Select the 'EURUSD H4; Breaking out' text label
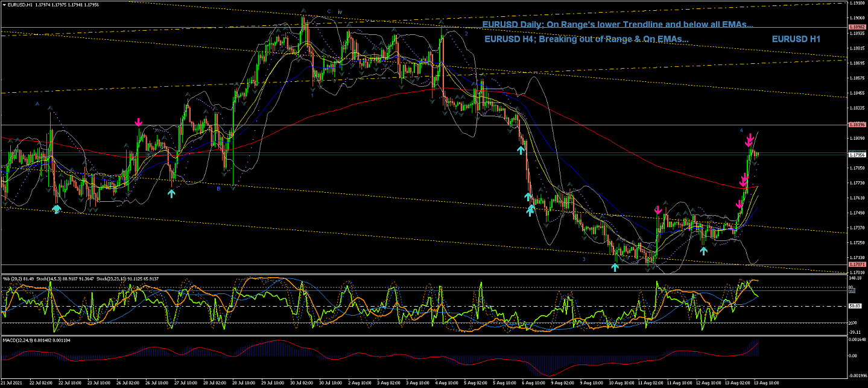The height and width of the screenshot is (388, 868). (x=586, y=39)
